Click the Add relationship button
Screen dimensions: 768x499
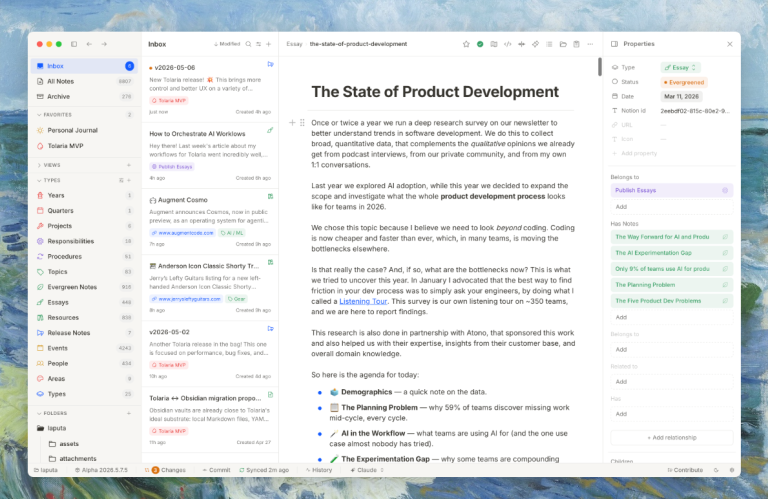tap(672, 438)
